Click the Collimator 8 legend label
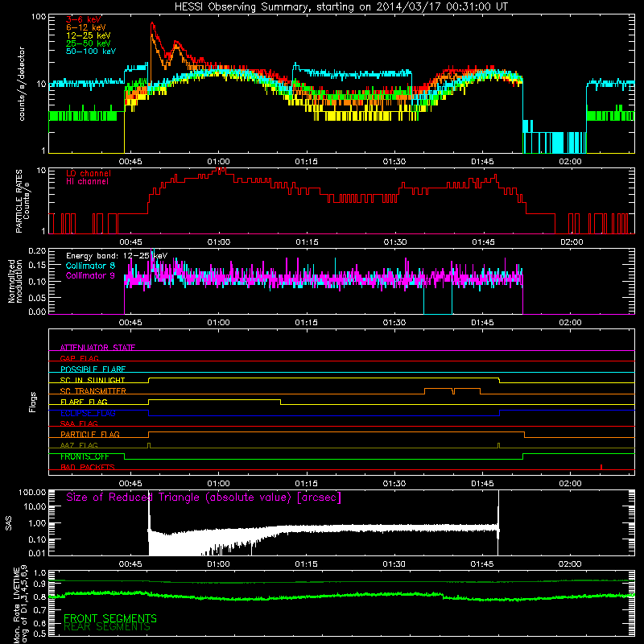 [90, 266]
